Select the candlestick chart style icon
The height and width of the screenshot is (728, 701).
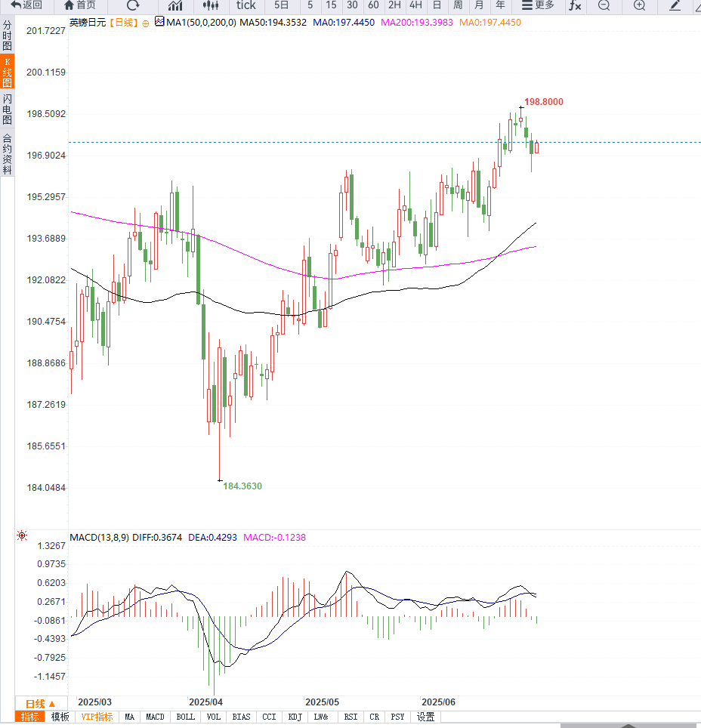click(x=211, y=5)
